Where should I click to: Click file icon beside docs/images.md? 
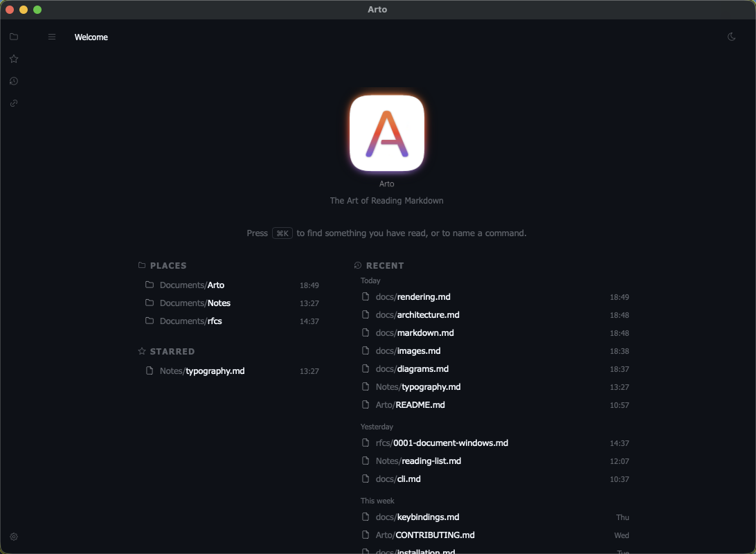pyautogui.click(x=366, y=350)
